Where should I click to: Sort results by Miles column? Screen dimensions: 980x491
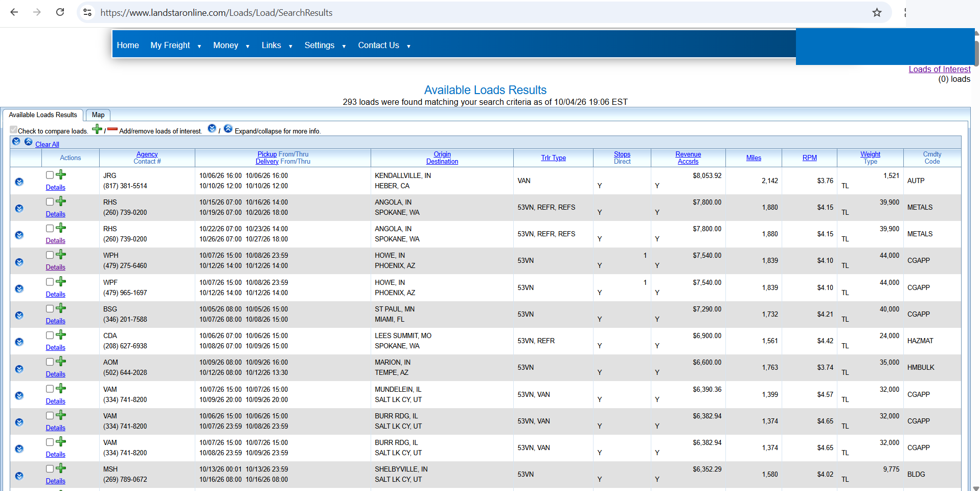point(754,158)
